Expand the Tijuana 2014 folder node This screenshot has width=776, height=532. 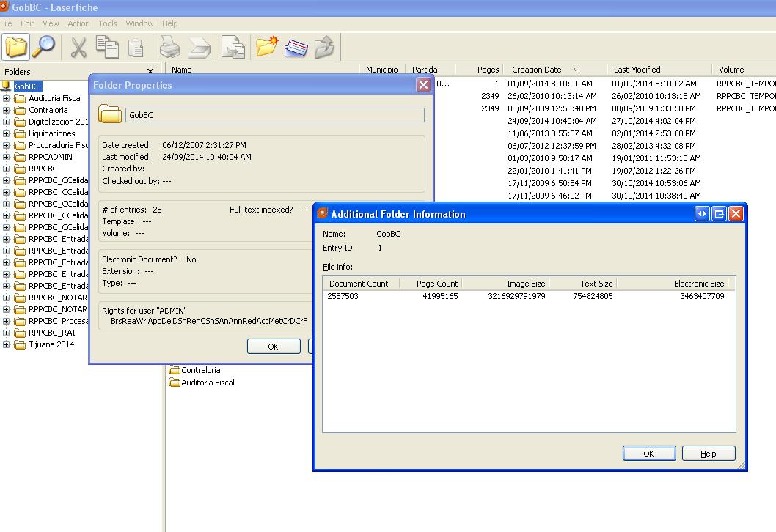point(7,344)
